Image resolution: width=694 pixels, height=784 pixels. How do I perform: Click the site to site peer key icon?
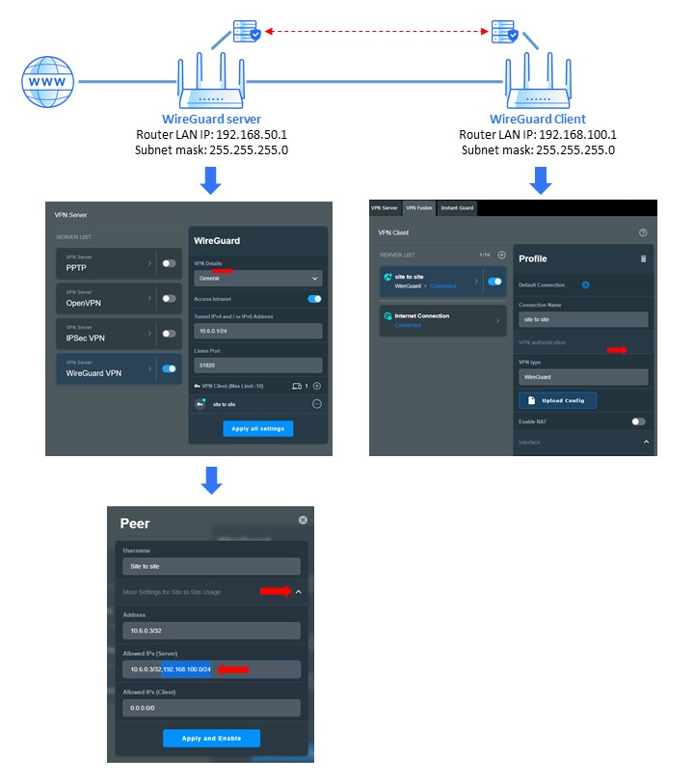(x=200, y=403)
